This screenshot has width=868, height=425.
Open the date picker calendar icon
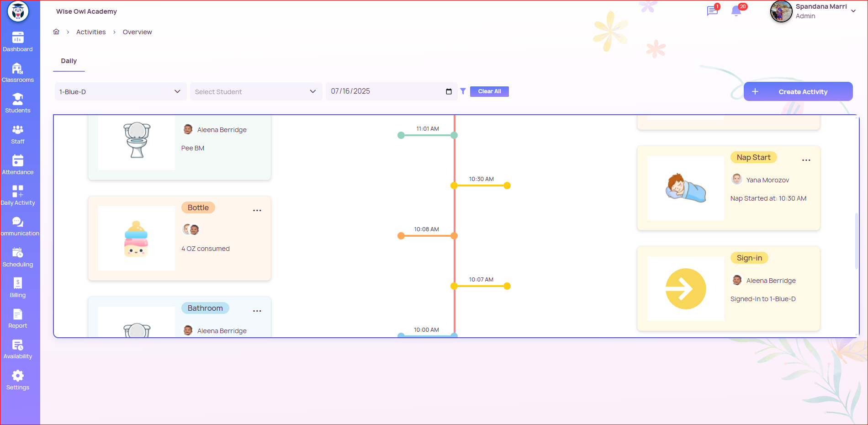[x=449, y=91]
